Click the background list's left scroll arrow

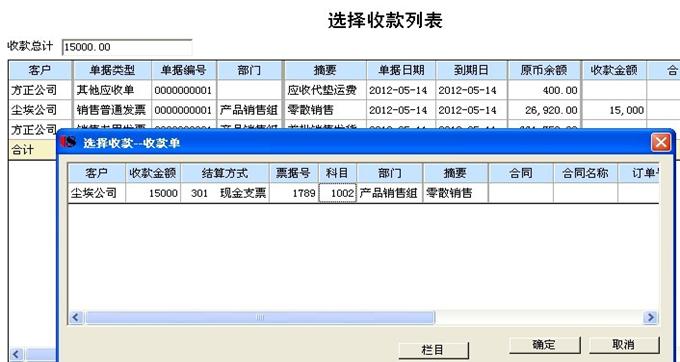pos(16,354)
